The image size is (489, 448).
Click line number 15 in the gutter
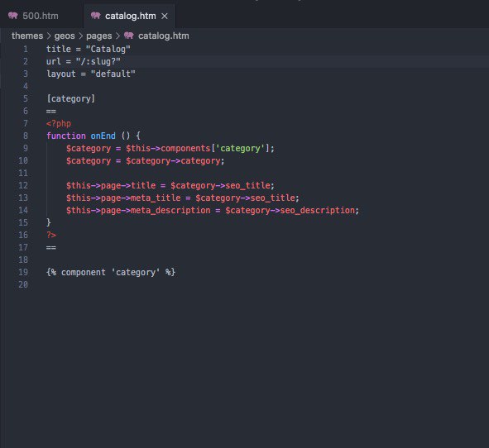pyautogui.click(x=23, y=222)
